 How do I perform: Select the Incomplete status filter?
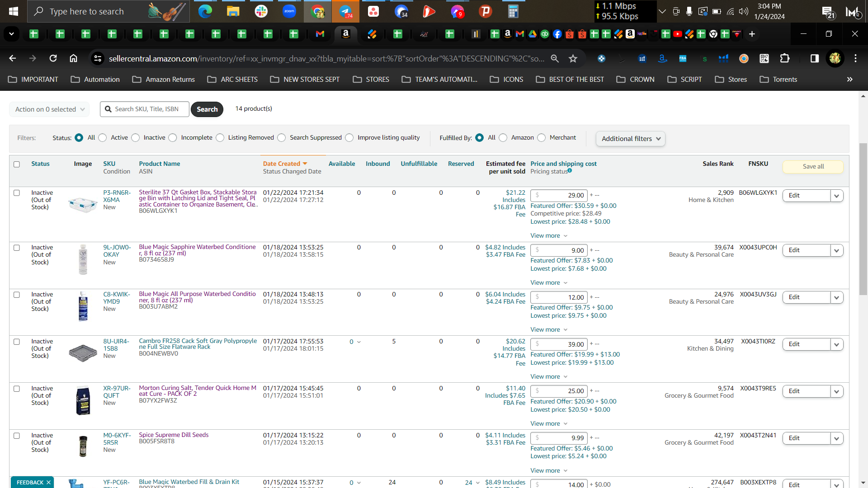(173, 138)
